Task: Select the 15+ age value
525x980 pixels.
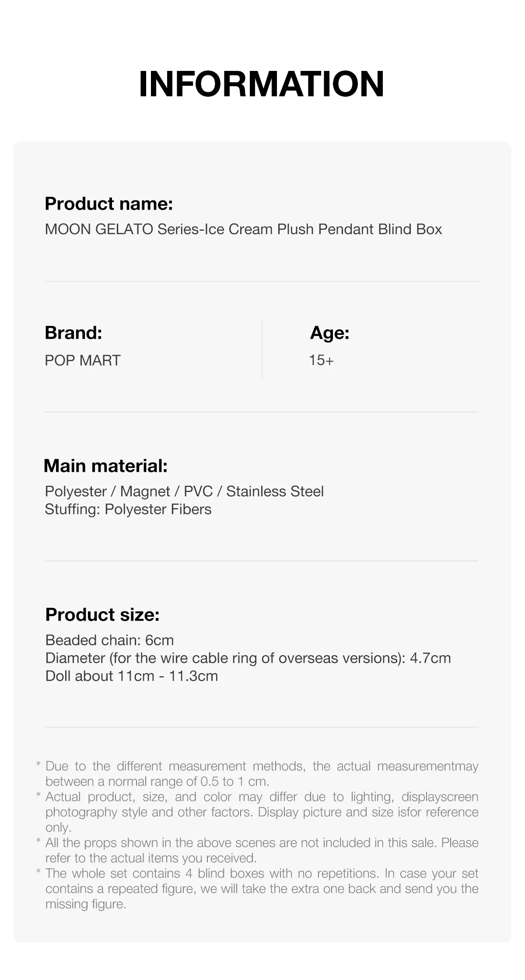Action: [x=321, y=361]
